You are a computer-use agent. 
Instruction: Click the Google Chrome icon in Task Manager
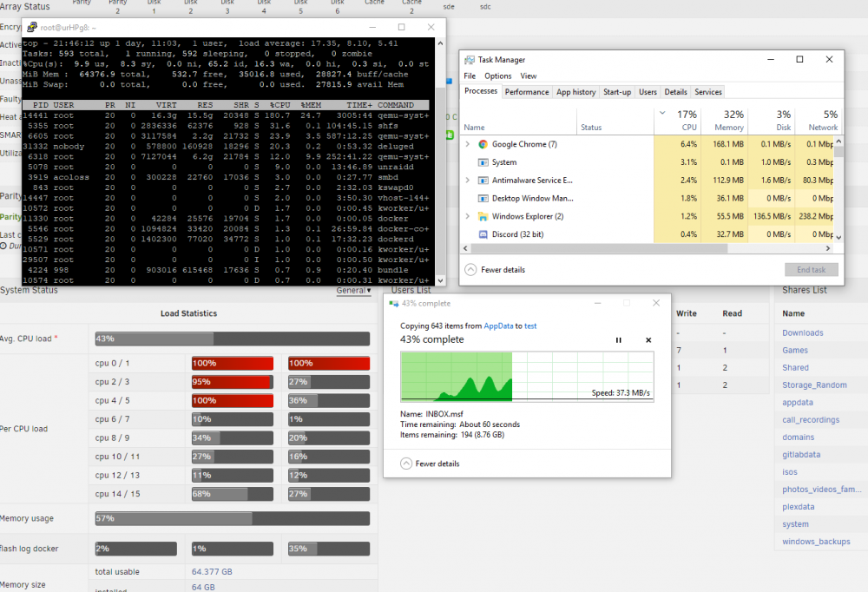point(483,144)
